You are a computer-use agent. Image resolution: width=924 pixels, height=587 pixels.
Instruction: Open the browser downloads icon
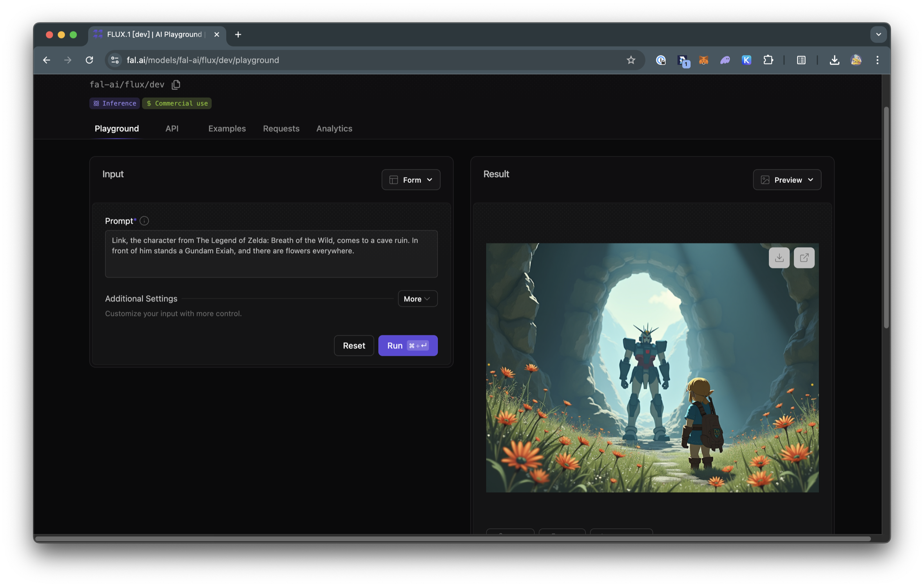point(834,60)
